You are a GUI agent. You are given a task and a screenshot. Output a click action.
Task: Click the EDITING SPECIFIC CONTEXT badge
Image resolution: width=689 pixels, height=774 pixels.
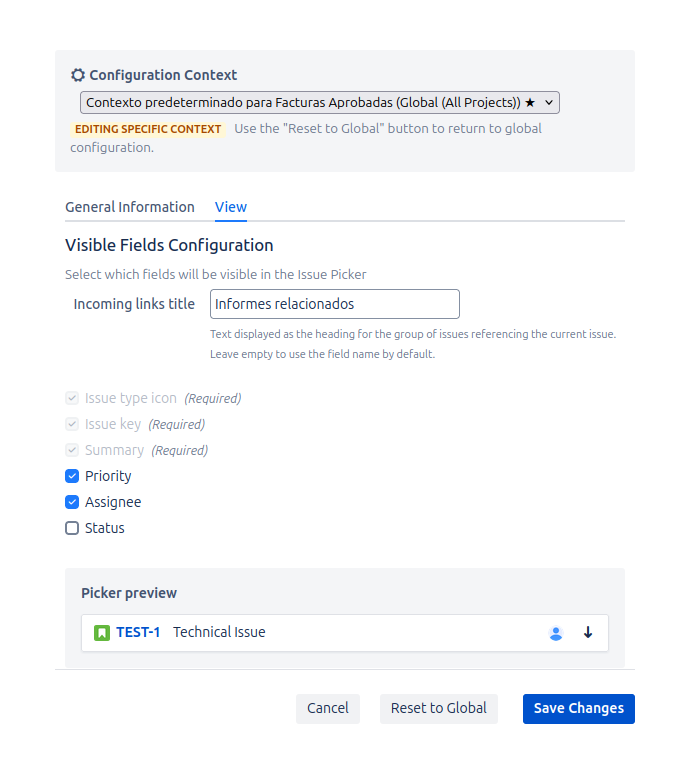coord(147,129)
